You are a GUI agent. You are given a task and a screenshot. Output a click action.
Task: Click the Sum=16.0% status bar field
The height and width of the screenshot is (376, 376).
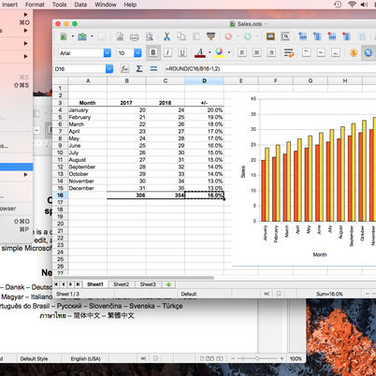329,294
